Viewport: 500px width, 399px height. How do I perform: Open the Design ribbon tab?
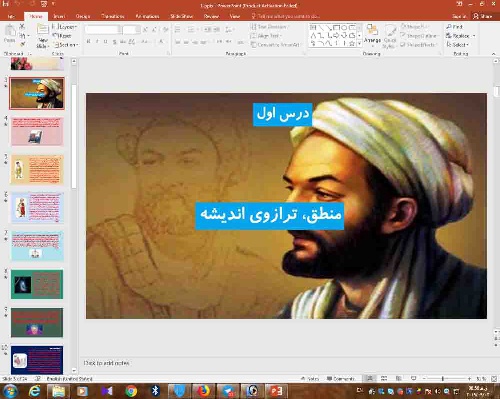(x=83, y=16)
